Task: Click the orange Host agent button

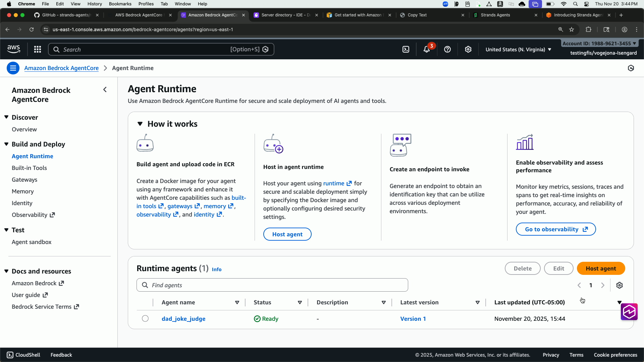Action: point(601,268)
